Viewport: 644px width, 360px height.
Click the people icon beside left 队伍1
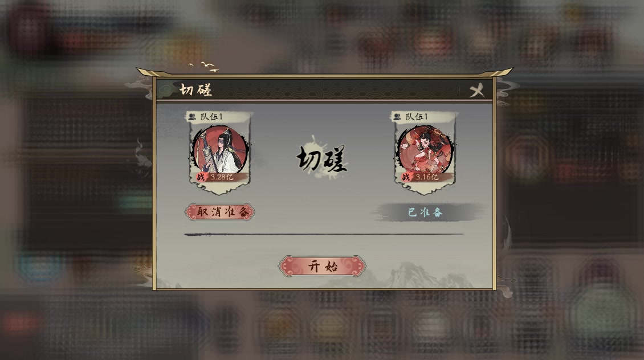pos(192,117)
